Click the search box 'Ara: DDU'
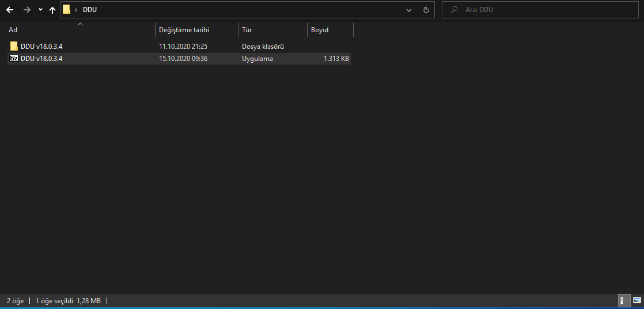 pos(540,10)
